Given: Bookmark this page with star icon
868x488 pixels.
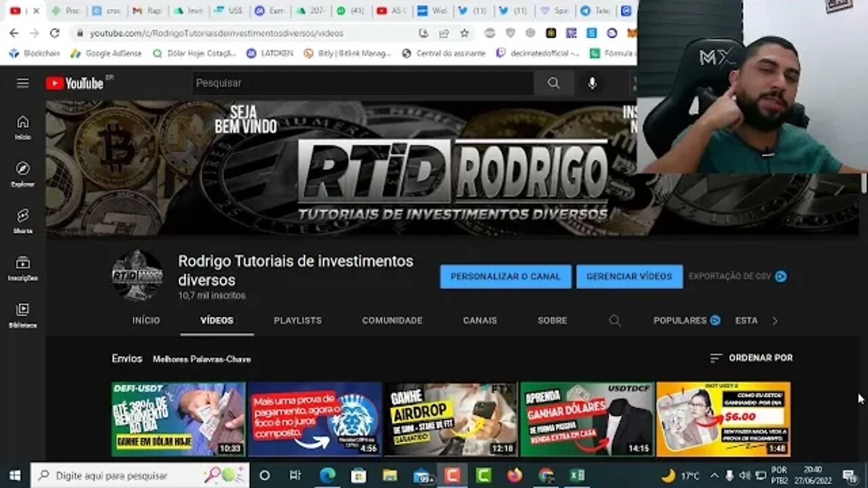Looking at the screenshot, I should coord(465,33).
